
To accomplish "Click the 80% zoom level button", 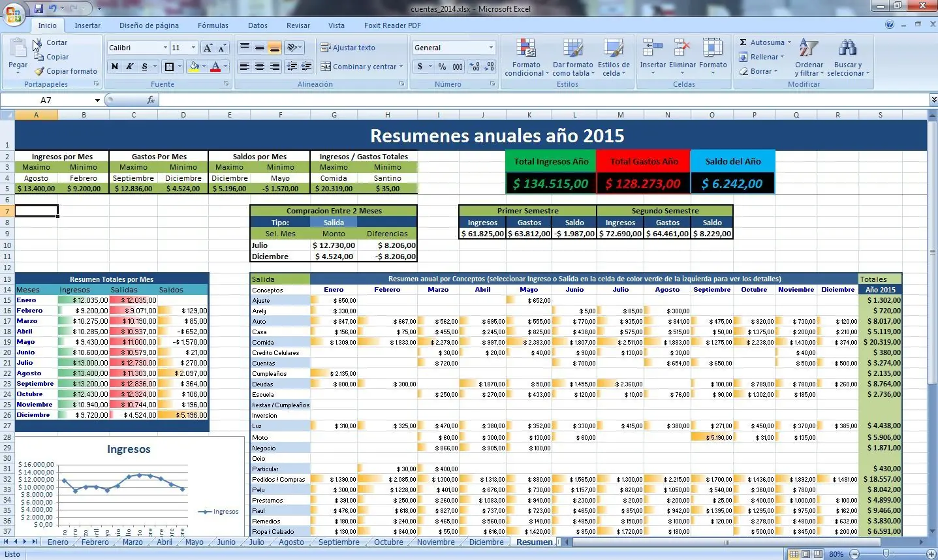I will tap(836, 554).
